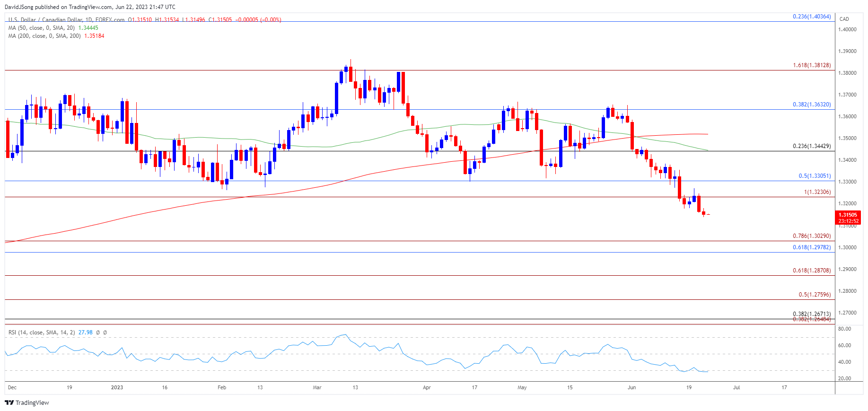Click 1.37000 on the price axis
Screen dimensions: 868x411
[x=847, y=95]
